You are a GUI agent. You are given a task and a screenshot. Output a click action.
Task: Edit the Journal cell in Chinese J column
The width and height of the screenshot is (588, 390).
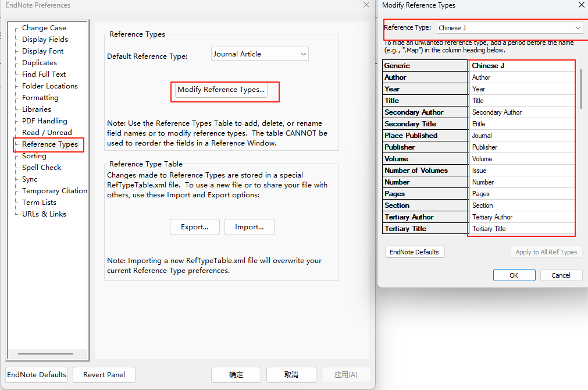point(522,136)
